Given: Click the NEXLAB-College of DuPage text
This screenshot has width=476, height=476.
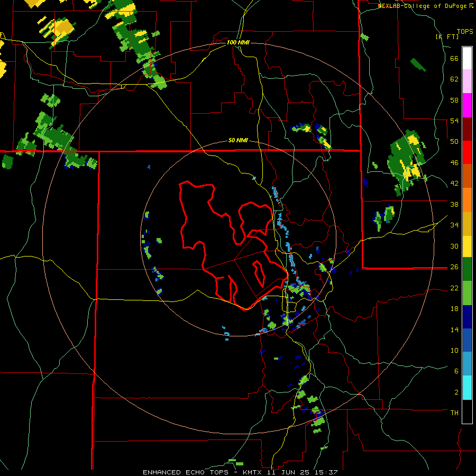Looking at the screenshot, I should tap(423, 6).
